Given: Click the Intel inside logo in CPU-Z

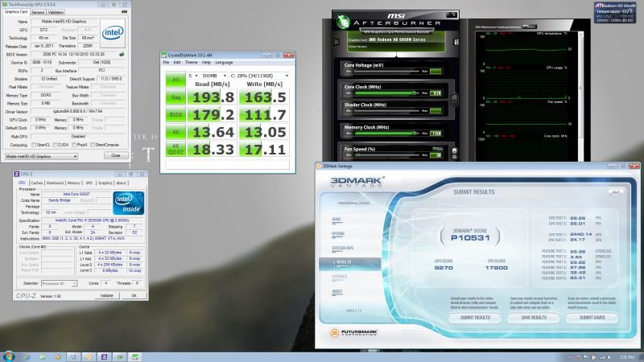Looking at the screenshot, I should (x=128, y=204).
